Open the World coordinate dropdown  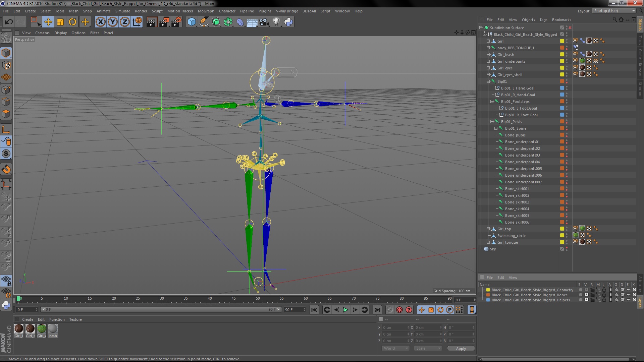coord(395,348)
